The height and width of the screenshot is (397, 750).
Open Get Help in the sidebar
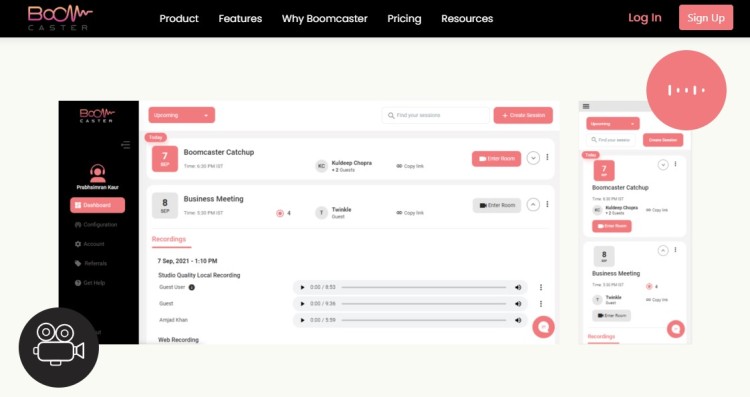[x=90, y=283]
